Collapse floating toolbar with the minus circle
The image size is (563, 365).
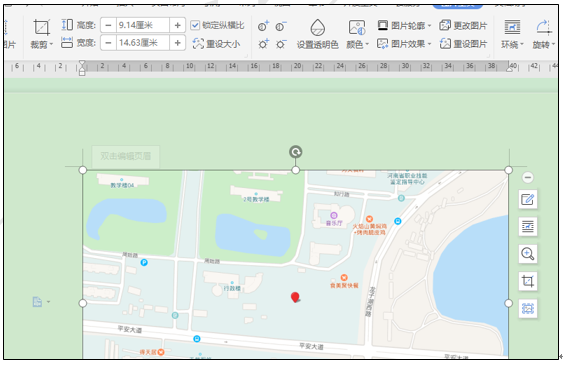click(527, 177)
